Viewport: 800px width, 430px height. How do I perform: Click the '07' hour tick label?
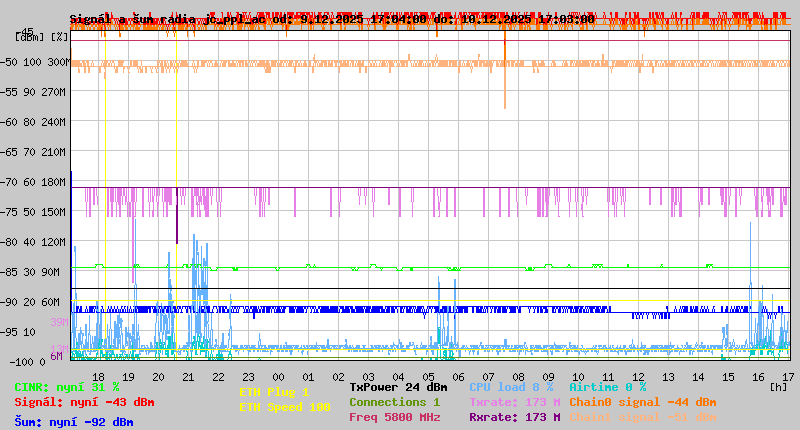pos(488,377)
